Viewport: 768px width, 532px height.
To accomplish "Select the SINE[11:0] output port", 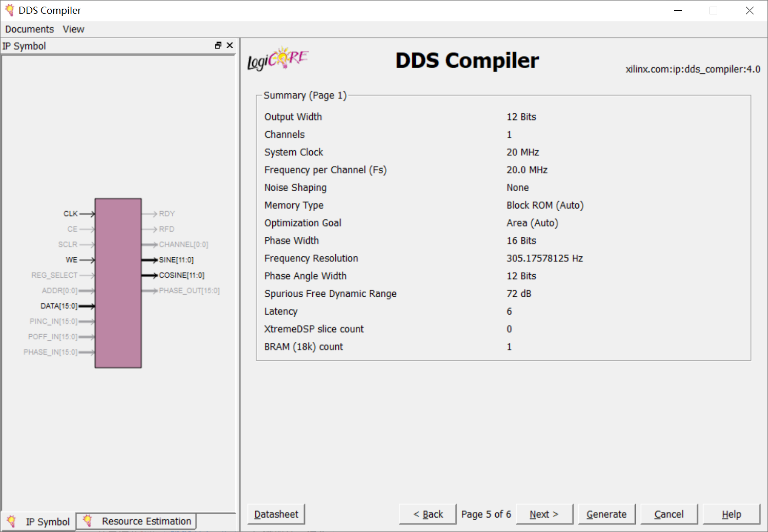I will tap(176, 260).
